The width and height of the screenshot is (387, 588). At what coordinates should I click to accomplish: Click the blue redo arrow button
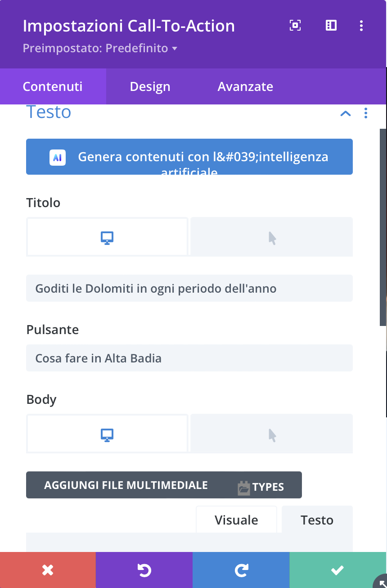[241, 570]
